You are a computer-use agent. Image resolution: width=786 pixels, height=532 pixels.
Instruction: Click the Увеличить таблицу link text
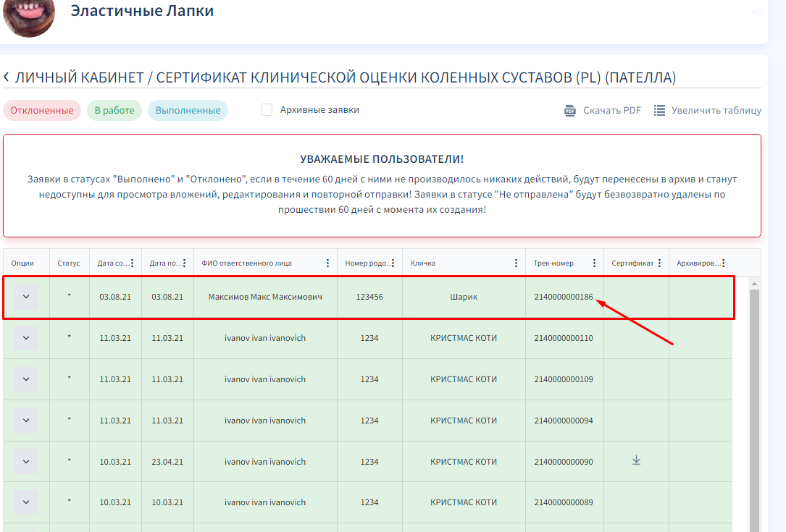[716, 111]
